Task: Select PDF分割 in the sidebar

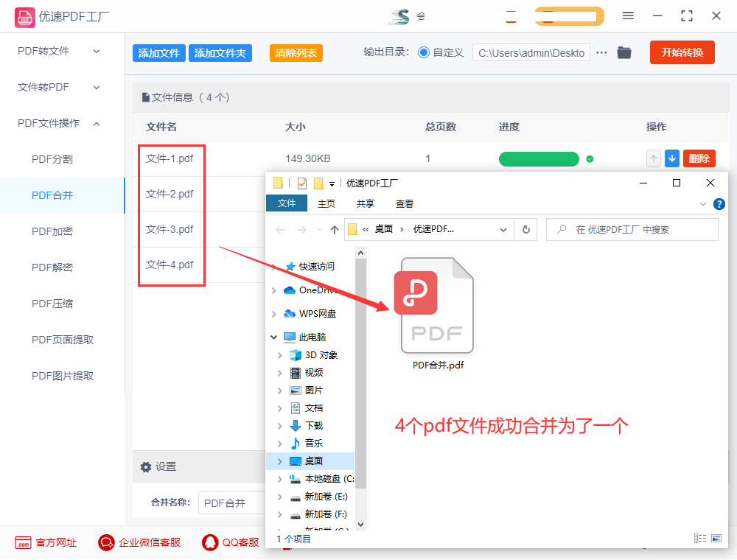Action: tap(52, 159)
